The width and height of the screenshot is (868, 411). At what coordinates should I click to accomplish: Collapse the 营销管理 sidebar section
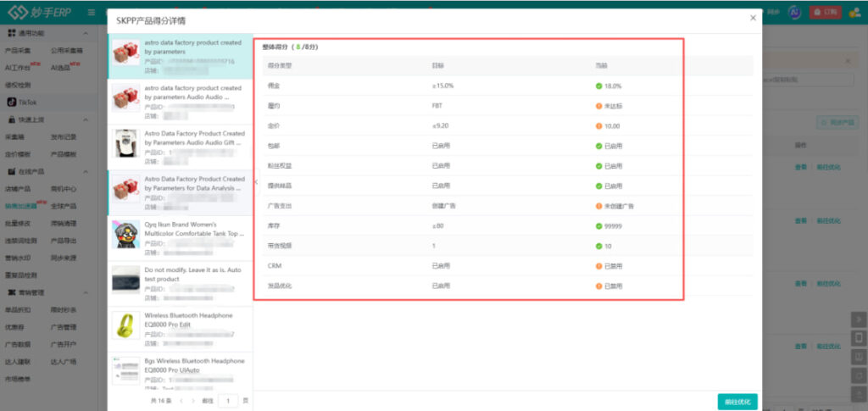[86, 292]
